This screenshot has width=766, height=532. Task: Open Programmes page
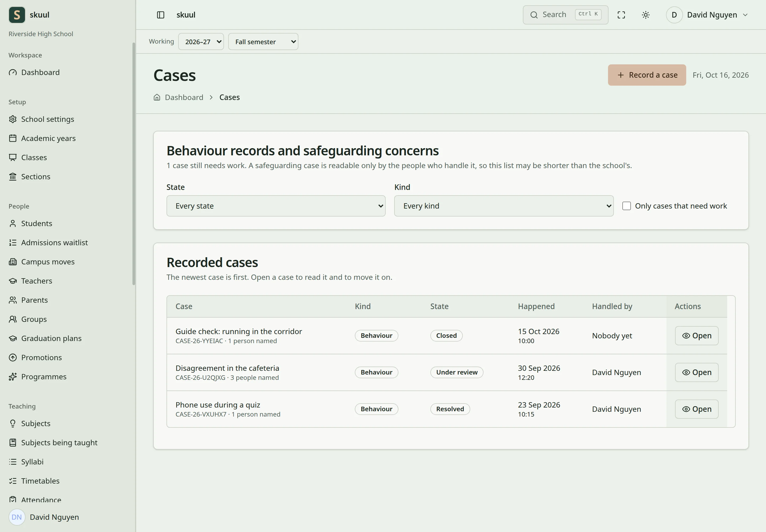(x=38, y=377)
